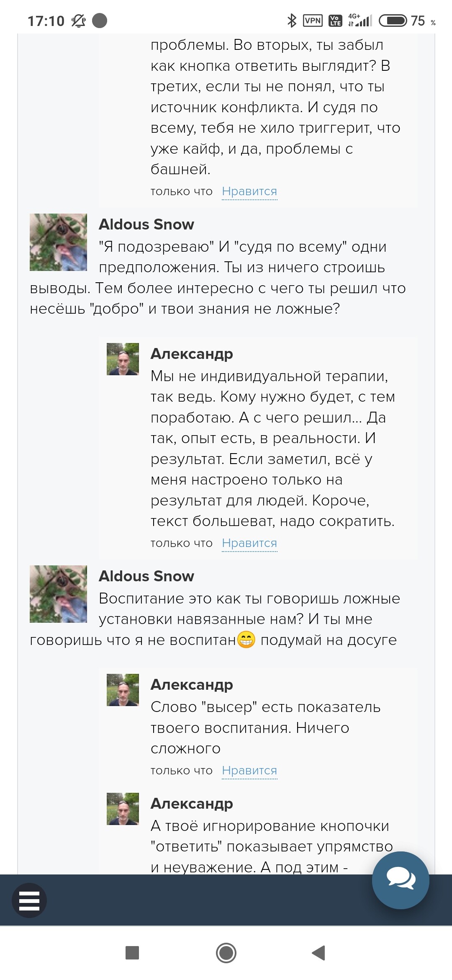Tap the Android home navigation button
452x980 pixels.
pyautogui.click(x=226, y=952)
